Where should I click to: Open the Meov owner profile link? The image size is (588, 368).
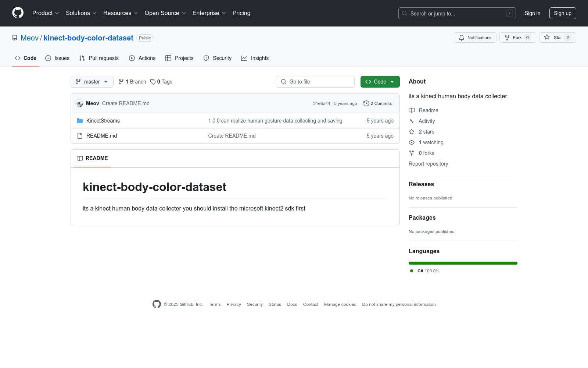29,38
